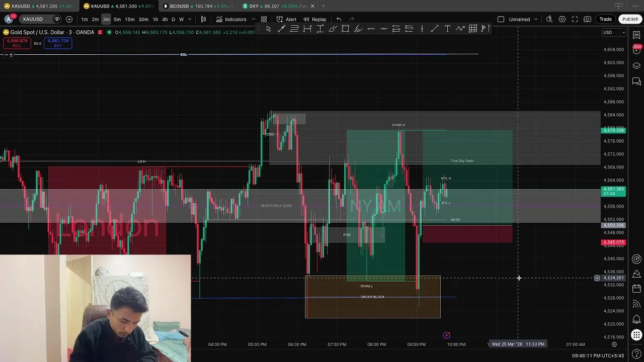The height and width of the screenshot is (362, 644).
Task: Open the calendar icon in right sidebar
Action: (x=636, y=288)
